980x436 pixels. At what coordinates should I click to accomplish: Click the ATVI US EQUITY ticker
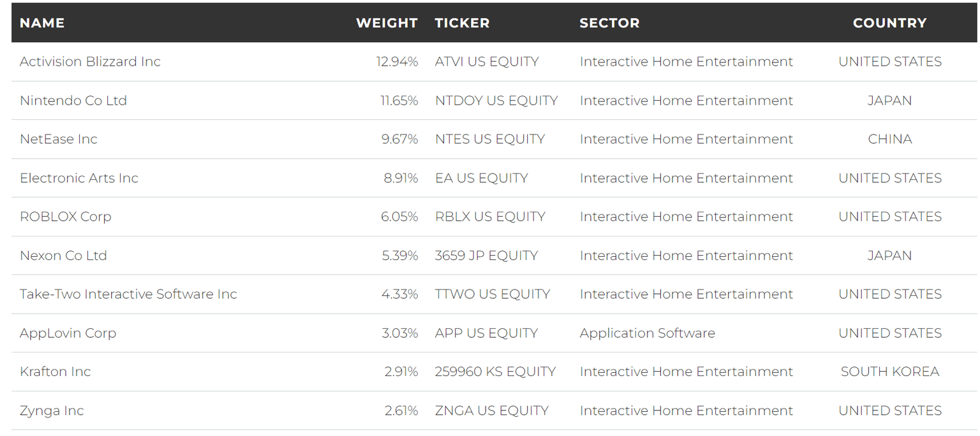point(487,62)
